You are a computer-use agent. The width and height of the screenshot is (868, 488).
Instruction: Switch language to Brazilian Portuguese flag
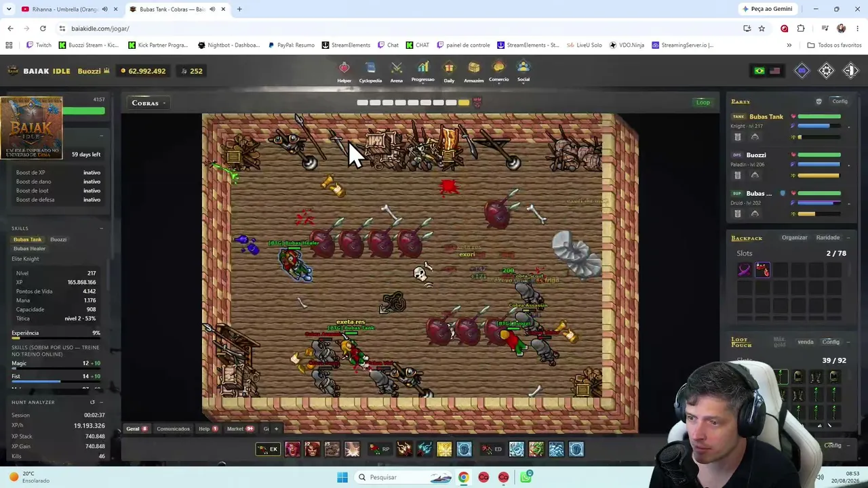point(759,70)
